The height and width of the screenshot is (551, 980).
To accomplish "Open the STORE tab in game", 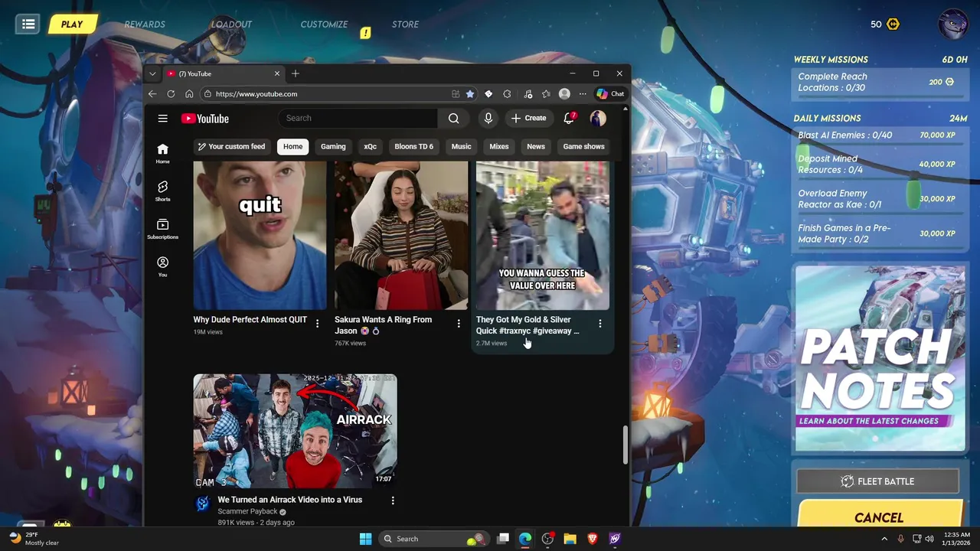I will [405, 24].
